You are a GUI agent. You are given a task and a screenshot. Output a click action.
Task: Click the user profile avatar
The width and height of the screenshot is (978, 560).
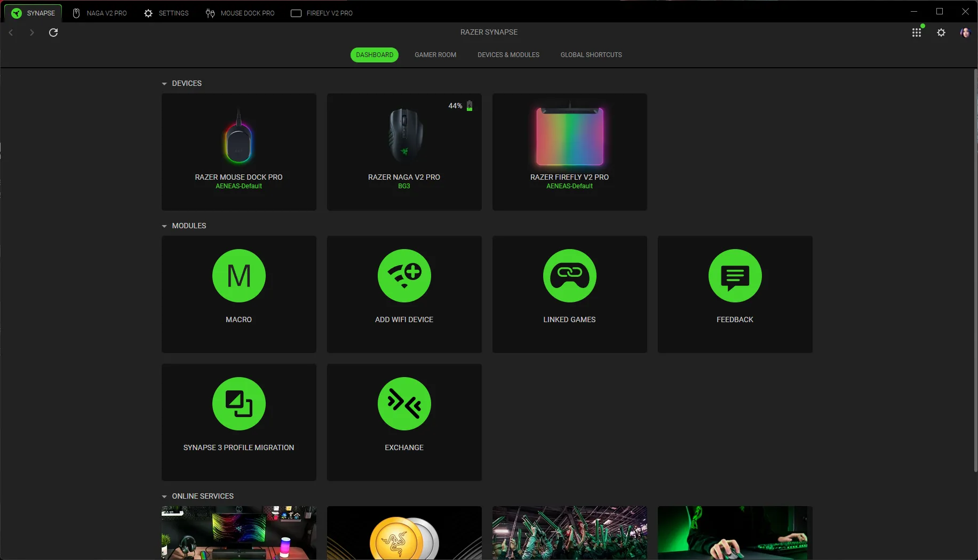[965, 33]
